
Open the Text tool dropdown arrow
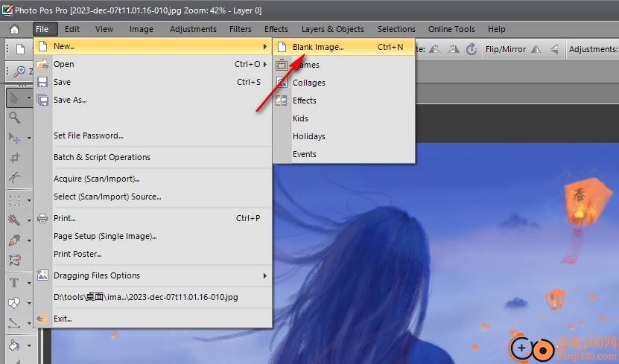(29, 283)
